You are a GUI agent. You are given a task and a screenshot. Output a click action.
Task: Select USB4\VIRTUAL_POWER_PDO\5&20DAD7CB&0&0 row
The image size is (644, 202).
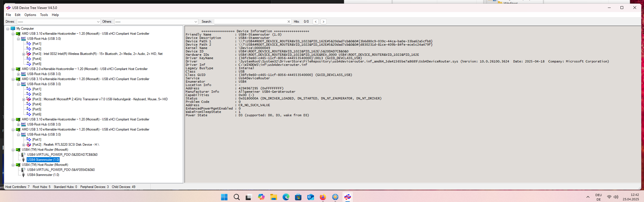(x=62, y=155)
